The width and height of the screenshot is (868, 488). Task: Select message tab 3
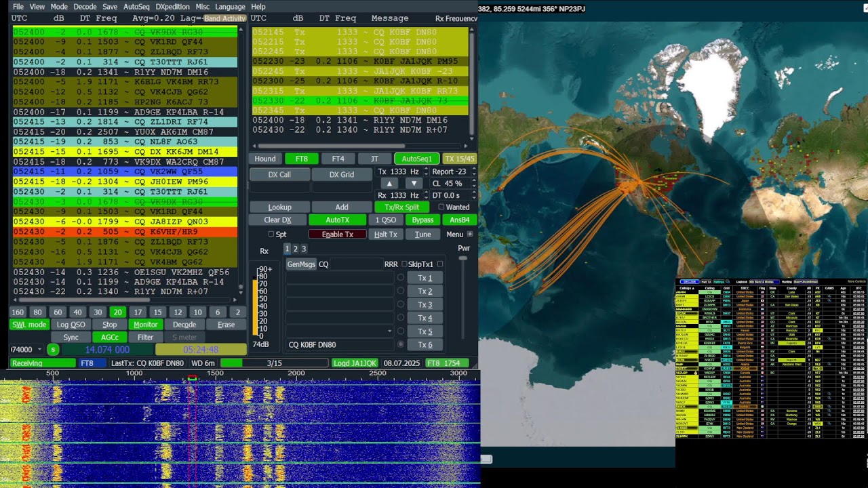[303, 249]
